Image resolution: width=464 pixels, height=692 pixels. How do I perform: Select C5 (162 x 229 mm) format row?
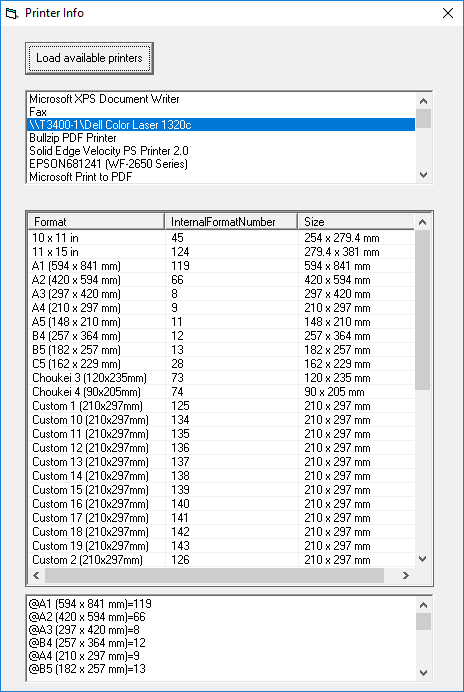(x=222, y=364)
